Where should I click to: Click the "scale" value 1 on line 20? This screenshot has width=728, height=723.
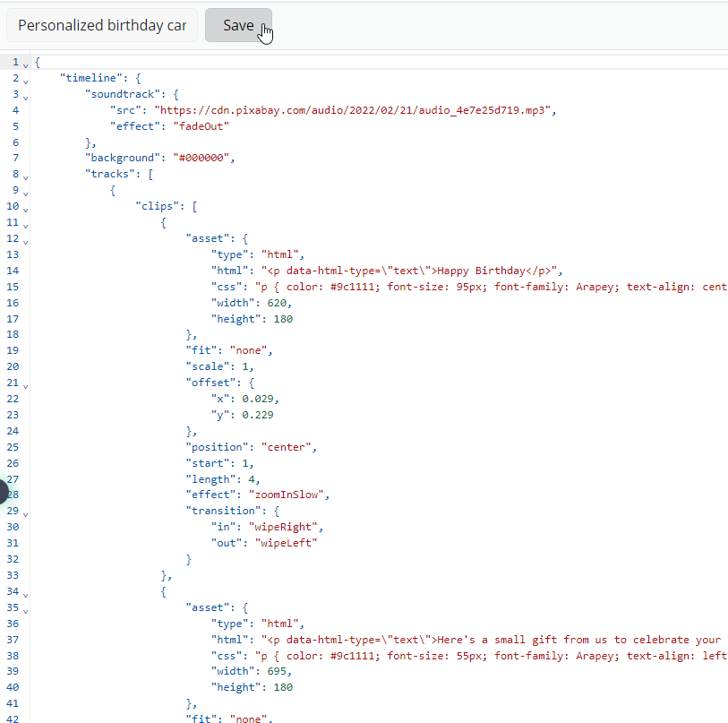tap(245, 366)
